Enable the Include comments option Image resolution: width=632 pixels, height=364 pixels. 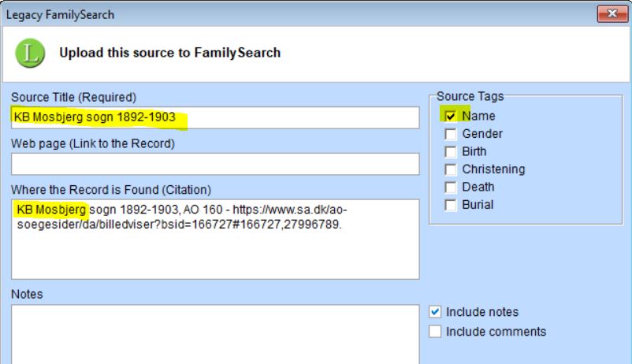pyautogui.click(x=435, y=332)
